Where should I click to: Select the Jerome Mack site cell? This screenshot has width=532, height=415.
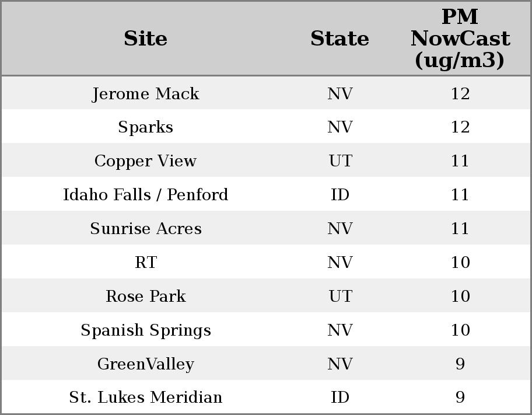(146, 93)
